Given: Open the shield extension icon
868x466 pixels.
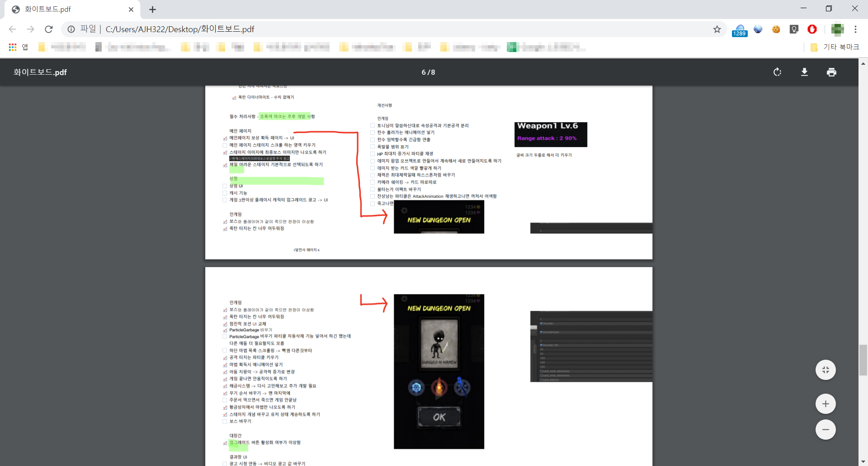Looking at the screenshot, I should 794,29.
